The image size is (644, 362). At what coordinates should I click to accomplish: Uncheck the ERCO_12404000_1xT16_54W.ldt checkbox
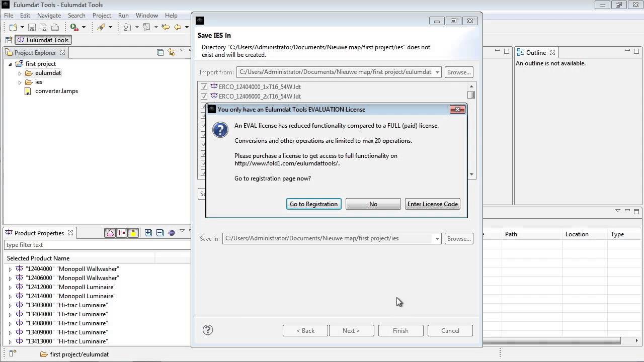[x=204, y=87]
